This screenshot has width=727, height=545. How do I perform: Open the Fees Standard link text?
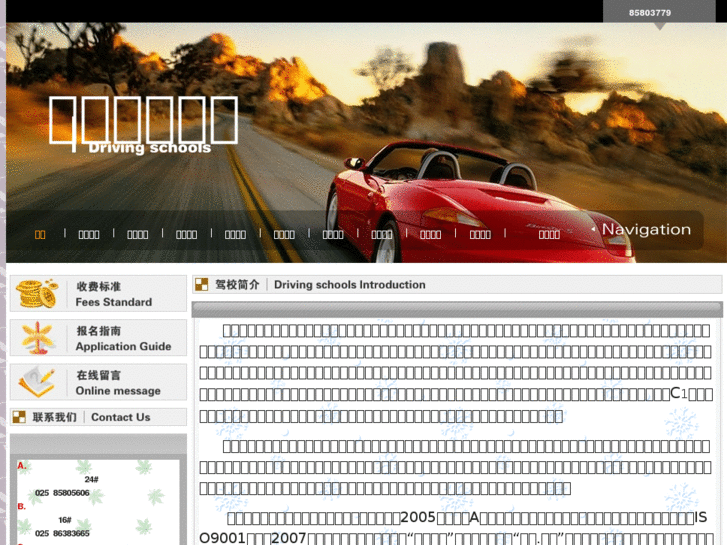click(113, 302)
